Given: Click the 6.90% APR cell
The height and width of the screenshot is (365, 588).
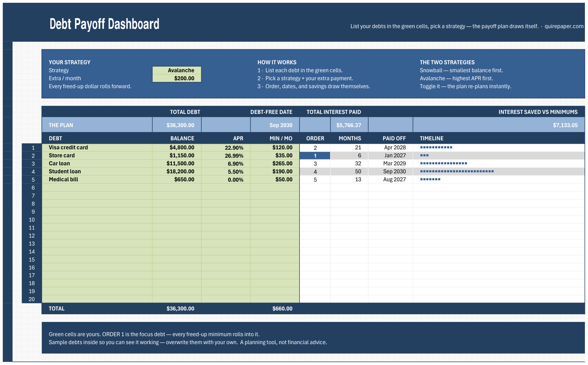Looking at the screenshot, I should coord(226,164).
